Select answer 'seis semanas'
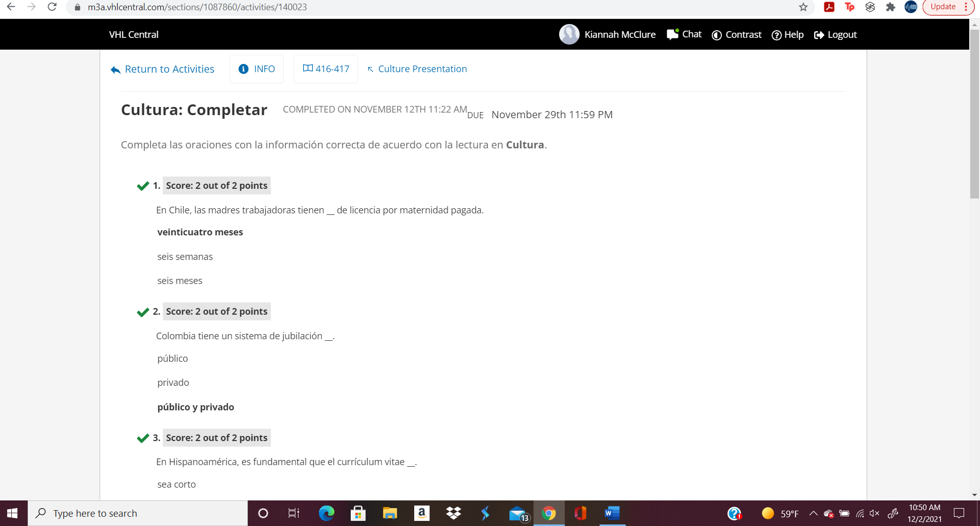The image size is (980, 526). click(185, 256)
